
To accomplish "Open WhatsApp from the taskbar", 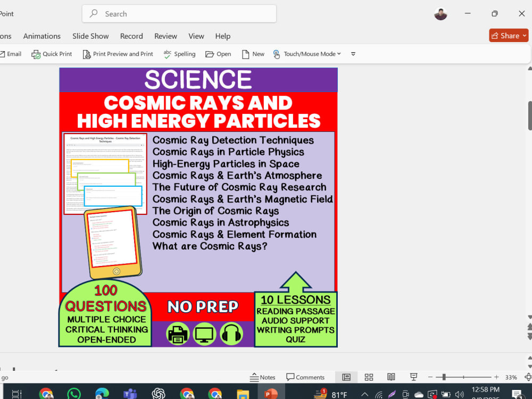I will (74, 394).
